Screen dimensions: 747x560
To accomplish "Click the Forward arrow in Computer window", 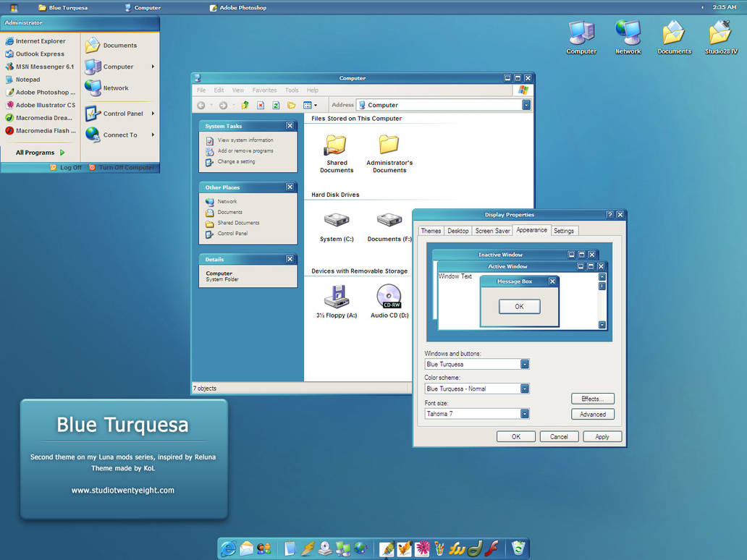I will [223, 105].
